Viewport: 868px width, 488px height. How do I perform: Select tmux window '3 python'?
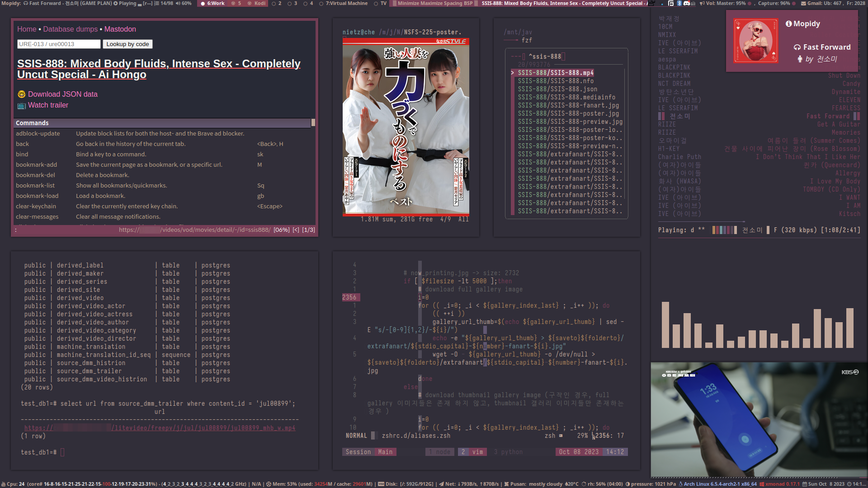point(508,452)
